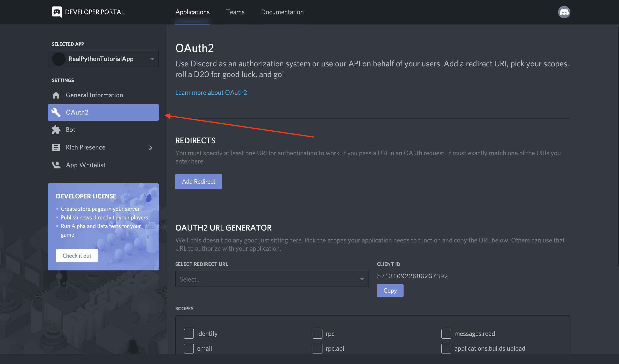Click the Add Redirect button
The width and height of the screenshot is (619, 364).
click(x=198, y=181)
